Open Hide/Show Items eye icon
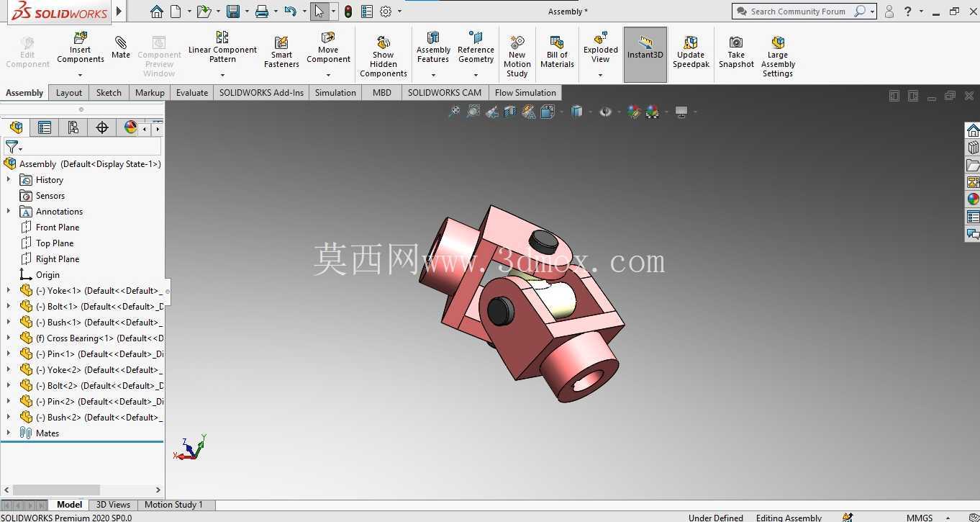Image resolution: width=980 pixels, height=522 pixels. [605, 112]
